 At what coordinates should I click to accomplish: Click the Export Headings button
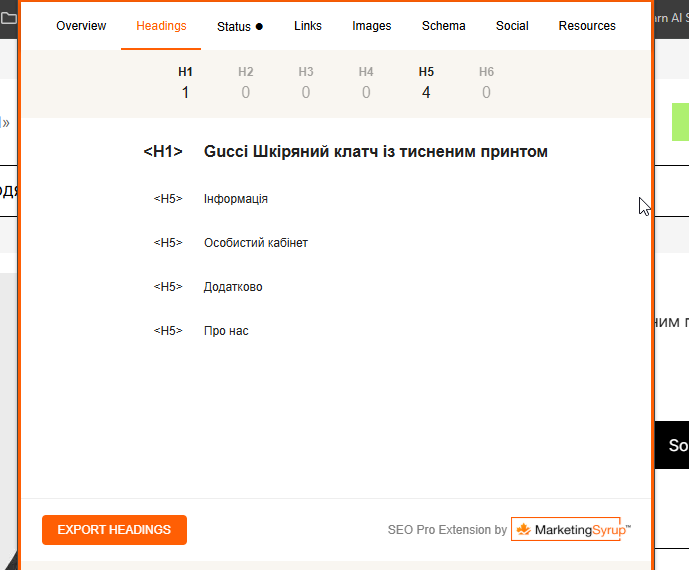114,530
